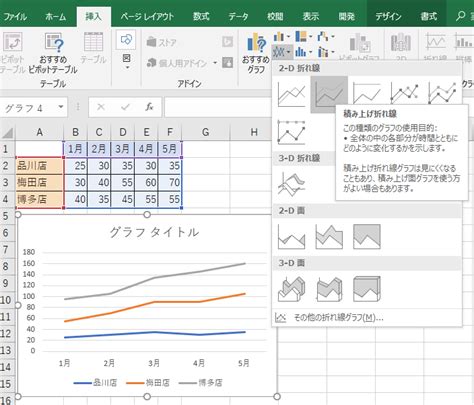Open the name box dropdown arrow
The height and width of the screenshot is (405, 474).
[61, 107]
